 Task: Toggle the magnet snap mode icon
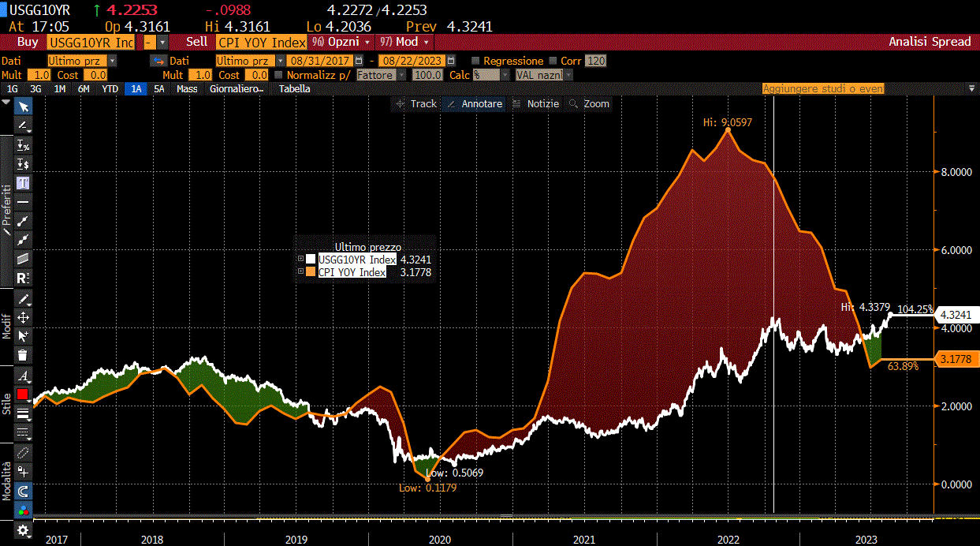coord(24,491)
